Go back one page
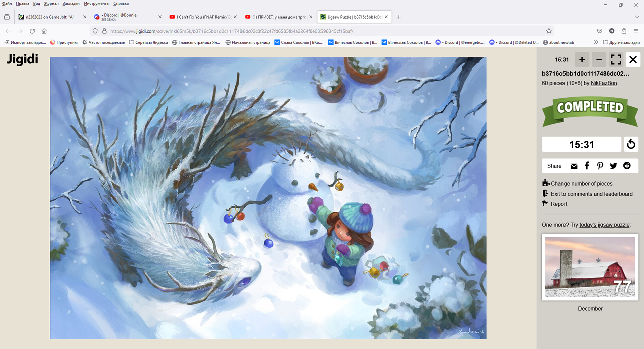 pos(8,31)
